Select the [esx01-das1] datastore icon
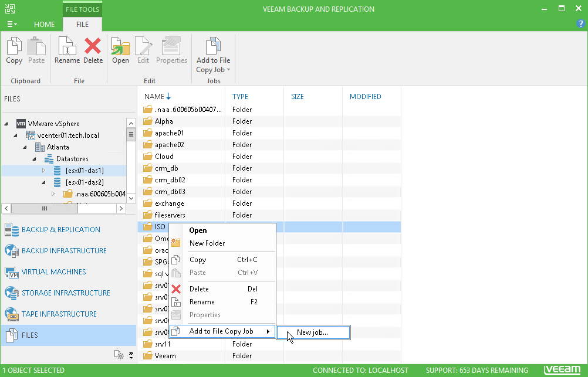 pos(57,171)
